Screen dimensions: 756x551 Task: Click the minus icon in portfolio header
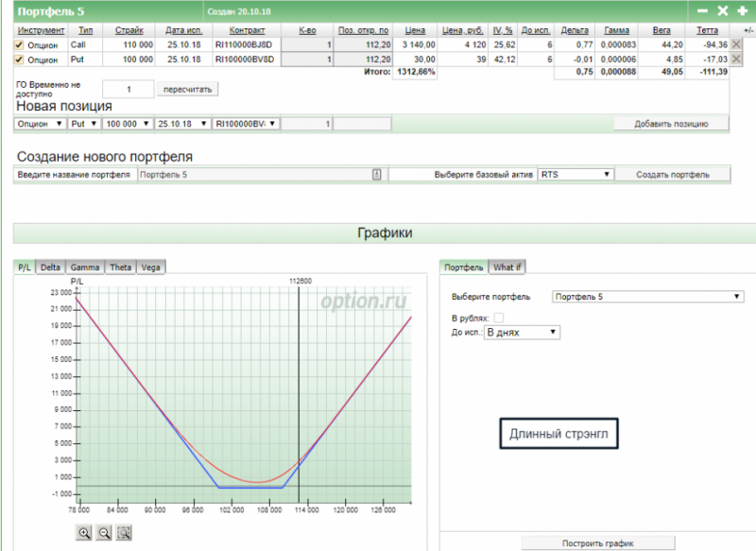(x=702, y=11)
